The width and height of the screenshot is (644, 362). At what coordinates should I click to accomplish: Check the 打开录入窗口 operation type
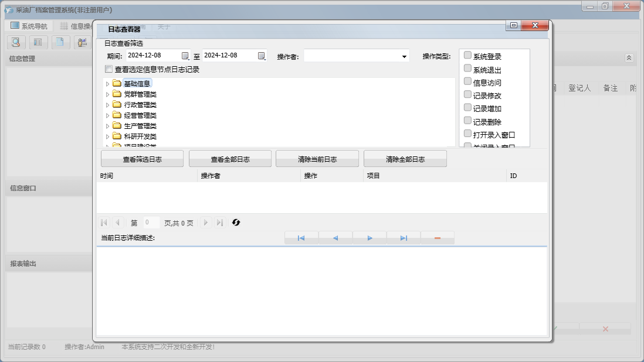point(467,133)
